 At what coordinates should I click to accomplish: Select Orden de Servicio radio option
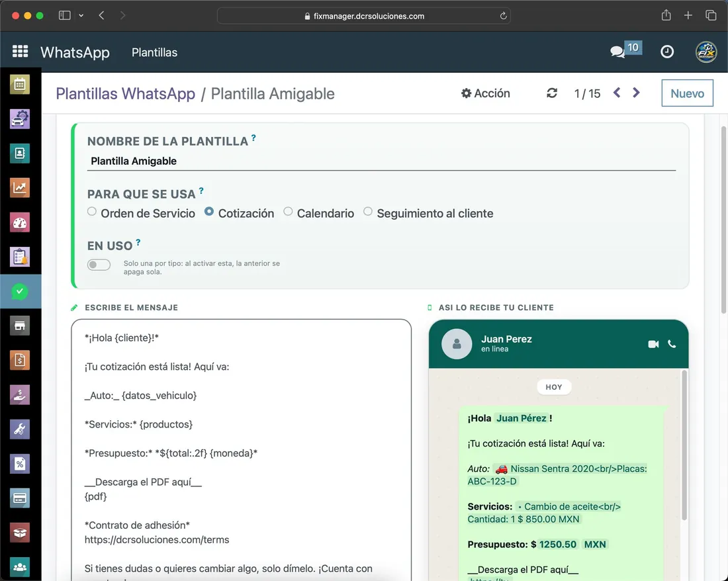point(92,212)
